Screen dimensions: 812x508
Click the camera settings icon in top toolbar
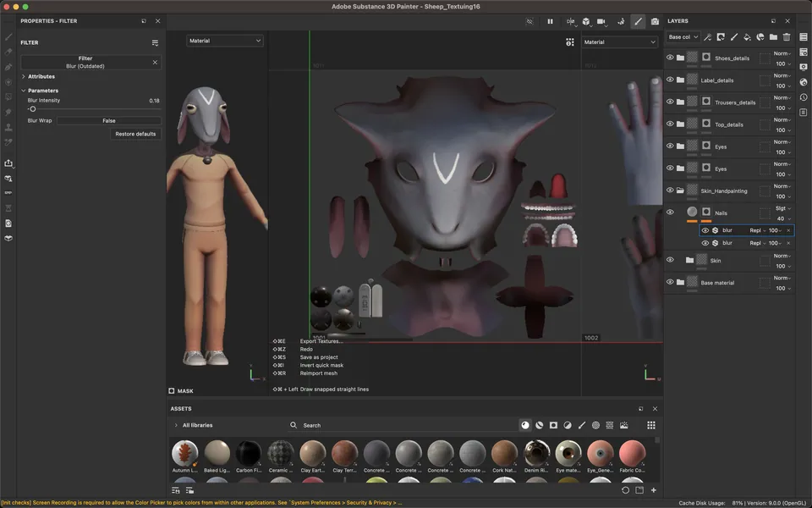pyautogui.click(x=601, y=21)
